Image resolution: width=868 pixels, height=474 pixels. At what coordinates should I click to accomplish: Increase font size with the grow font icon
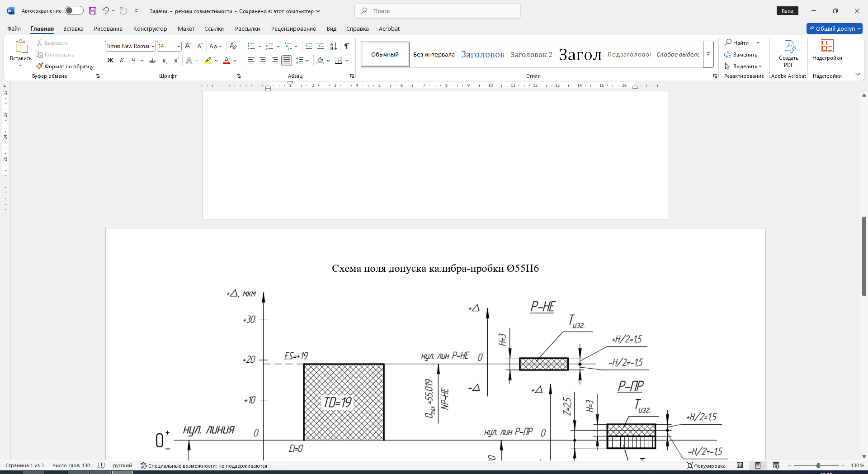[x=189, y=46]
